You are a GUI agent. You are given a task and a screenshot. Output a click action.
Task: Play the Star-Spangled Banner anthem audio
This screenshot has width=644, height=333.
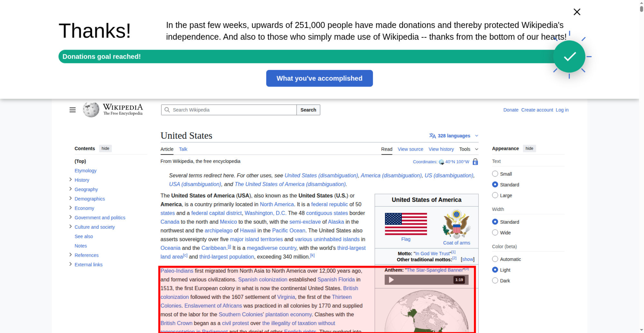pos(391,280)
